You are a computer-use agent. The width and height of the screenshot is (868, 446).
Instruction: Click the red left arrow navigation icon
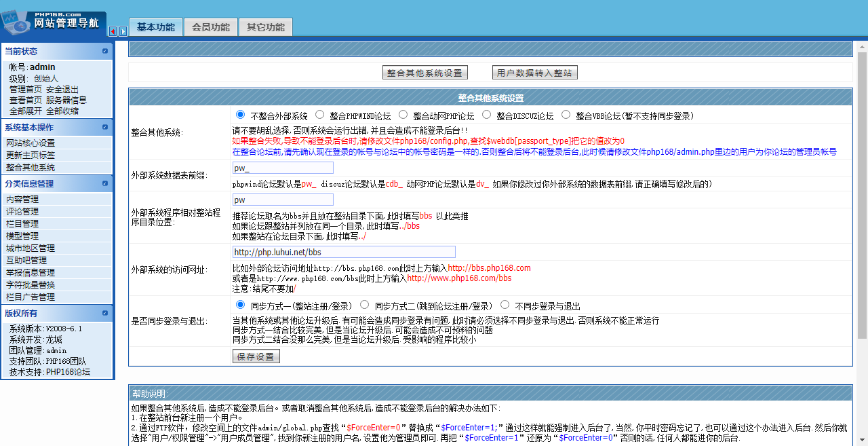click(x=113, y=31)
